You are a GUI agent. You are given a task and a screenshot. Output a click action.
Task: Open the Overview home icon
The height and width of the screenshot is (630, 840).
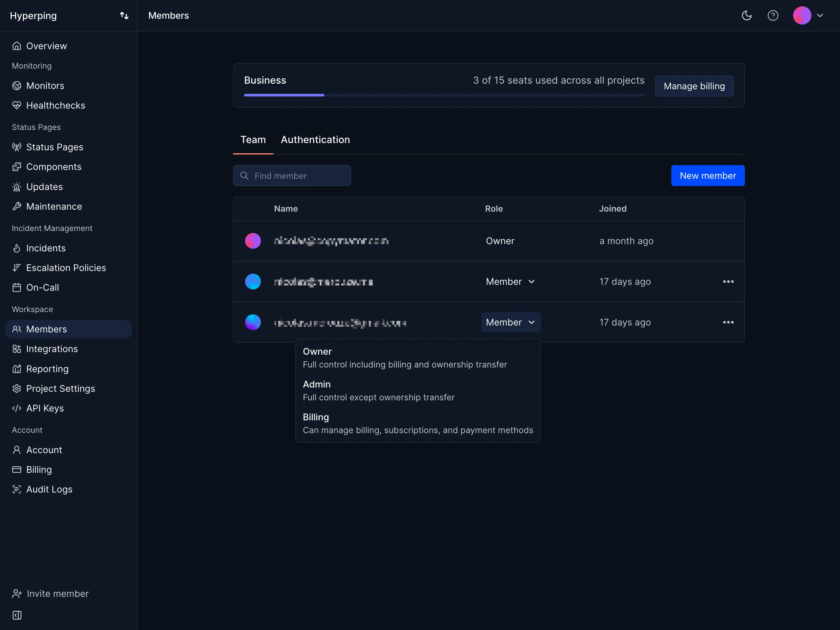coord(17,46)
